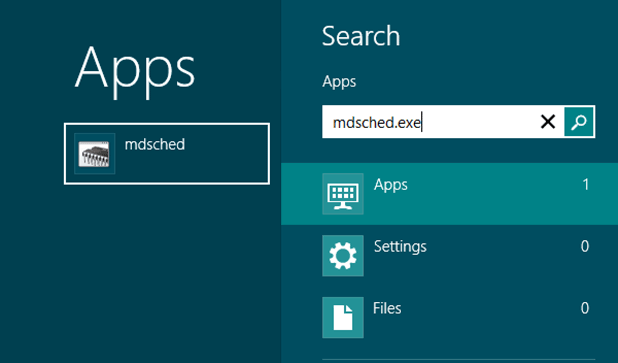Screen dimensions: 618x363
Task: Click the Apps result count of 1
Action: [586, 184]
